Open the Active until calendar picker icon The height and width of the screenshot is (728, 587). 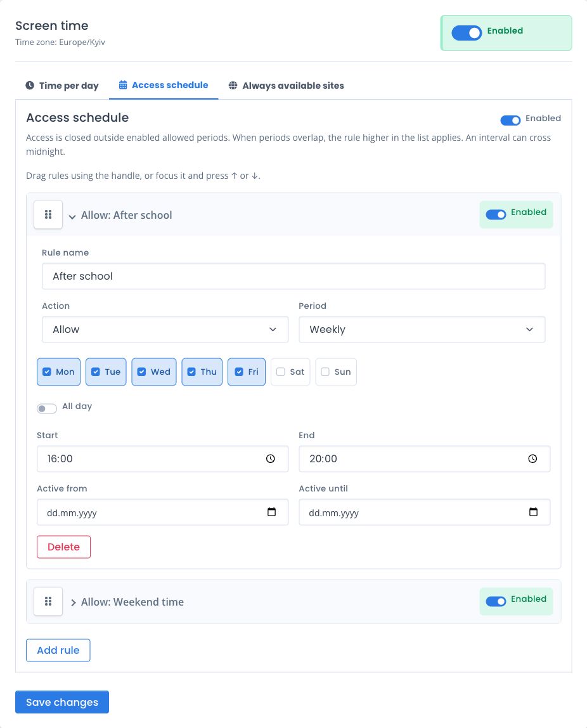(x=534, y=512)
